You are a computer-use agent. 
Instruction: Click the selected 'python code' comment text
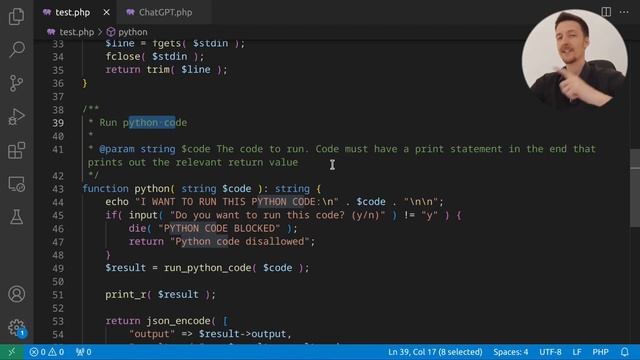click(x=152, y=122)
